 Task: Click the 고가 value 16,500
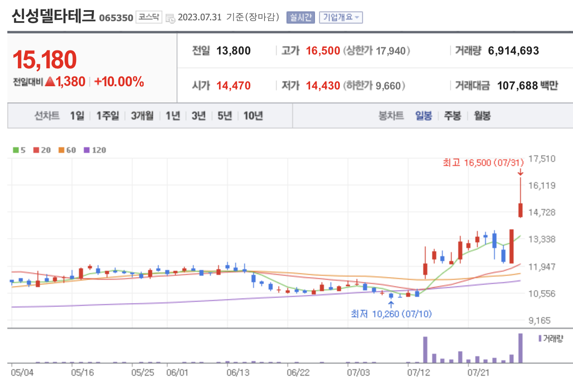click(323, 51)
